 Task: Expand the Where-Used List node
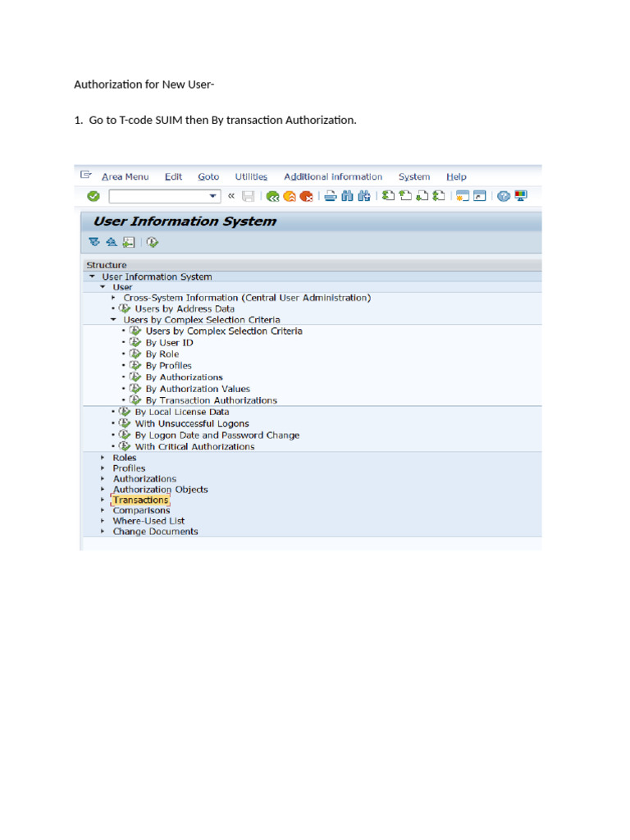[103, 521]
